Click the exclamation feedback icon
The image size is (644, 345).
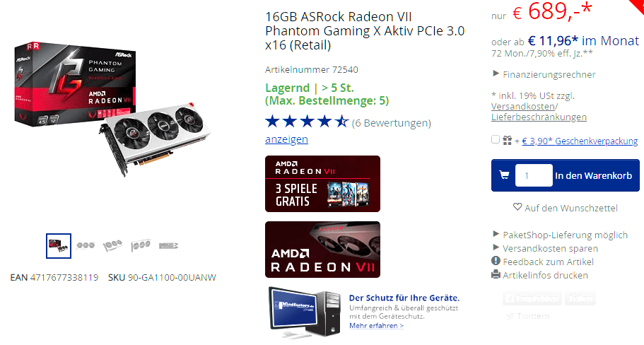click(x=496, y=261)
